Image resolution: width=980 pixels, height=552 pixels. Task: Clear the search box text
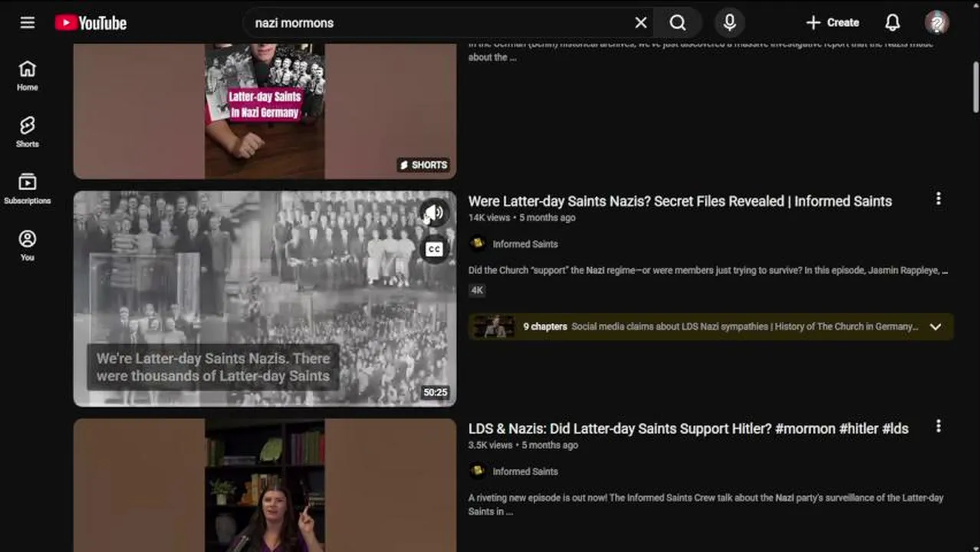(x=641, y=23)
